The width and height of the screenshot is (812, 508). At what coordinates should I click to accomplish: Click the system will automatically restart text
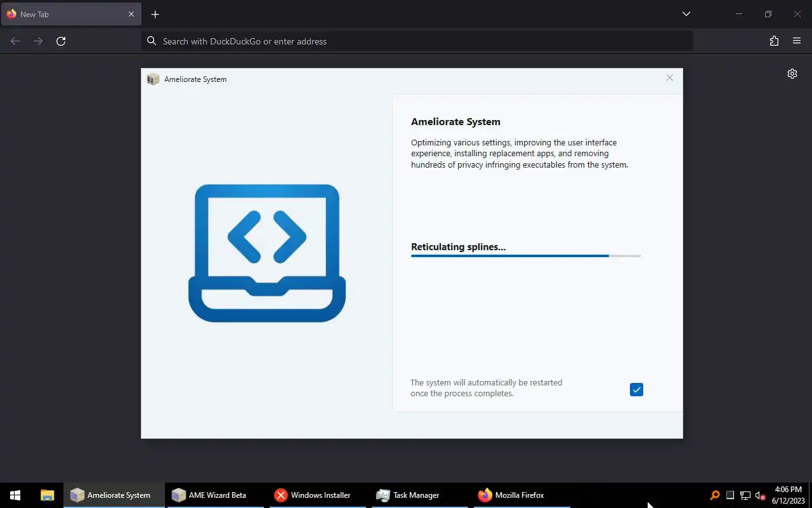[486, 388]
